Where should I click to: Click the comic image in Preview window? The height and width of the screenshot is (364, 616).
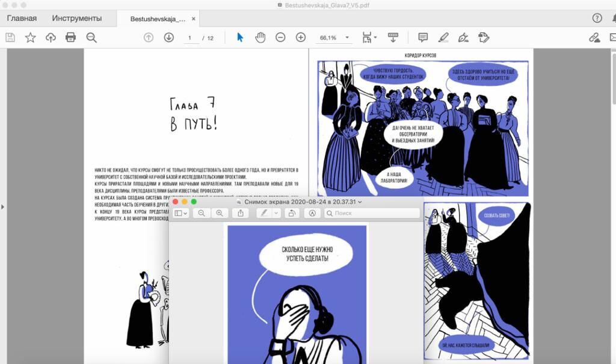click(x=297, y=294)
